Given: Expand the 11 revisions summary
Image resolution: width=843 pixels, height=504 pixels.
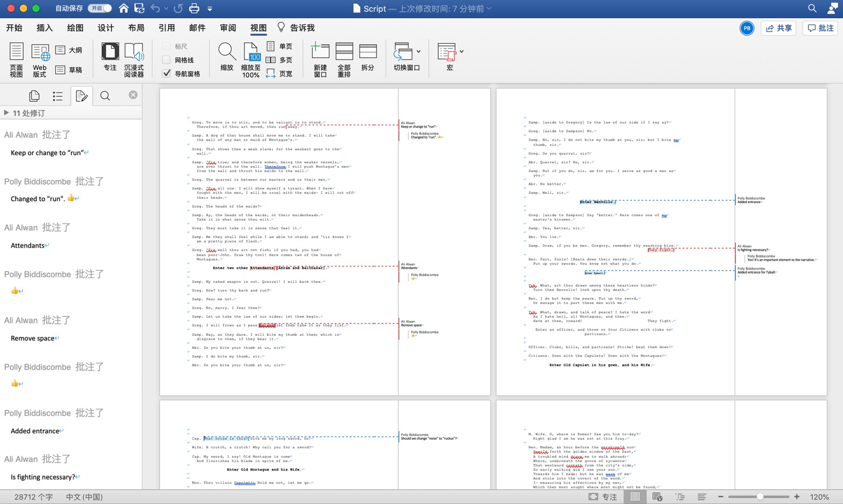Looking at the screenshot, I should coord(6,113).
